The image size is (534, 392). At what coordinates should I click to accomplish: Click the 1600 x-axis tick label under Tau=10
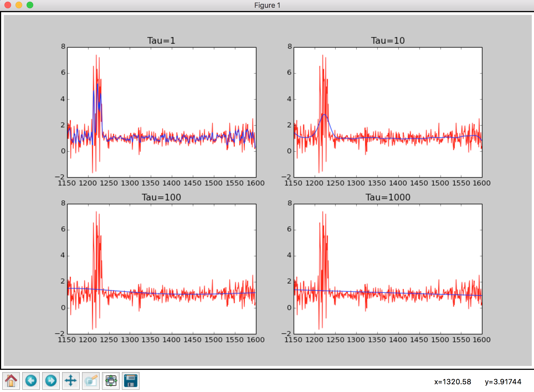[x=482, y=183]
